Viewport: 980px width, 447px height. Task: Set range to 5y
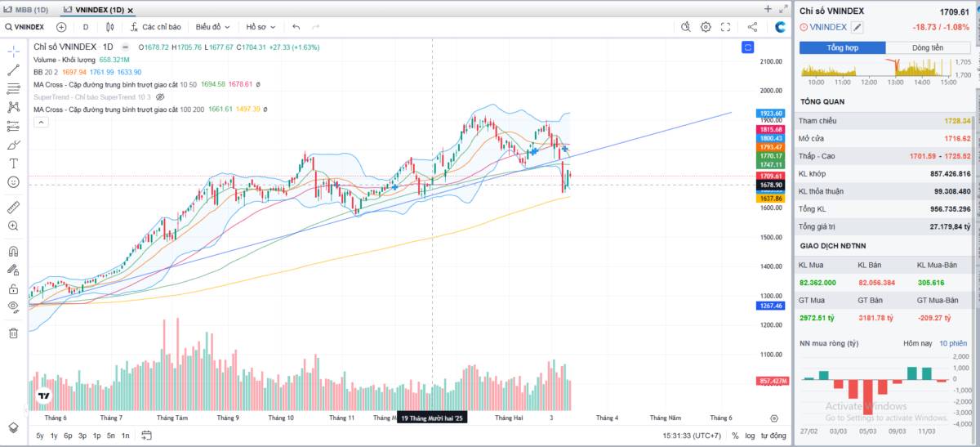coord(40,436)
